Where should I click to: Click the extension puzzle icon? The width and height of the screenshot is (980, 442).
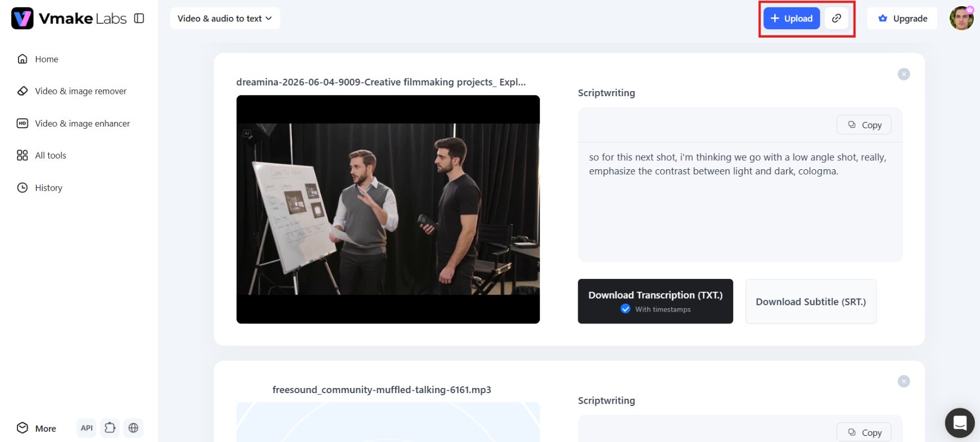coord(110,428)
